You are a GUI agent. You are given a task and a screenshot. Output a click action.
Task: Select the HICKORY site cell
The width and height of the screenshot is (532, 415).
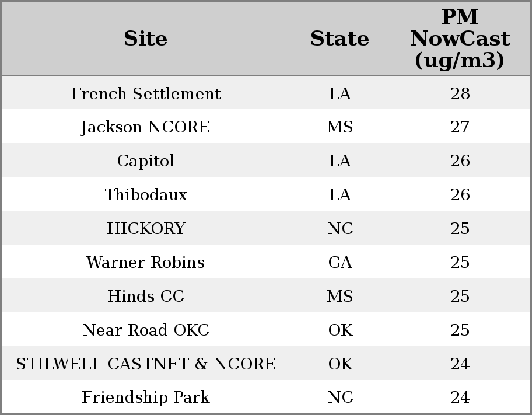[145, 229]
